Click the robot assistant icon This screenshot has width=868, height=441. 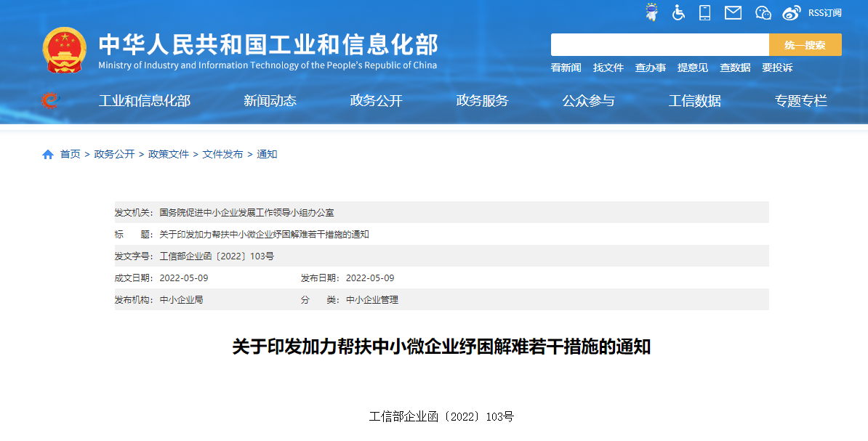(x=652, y=12)
